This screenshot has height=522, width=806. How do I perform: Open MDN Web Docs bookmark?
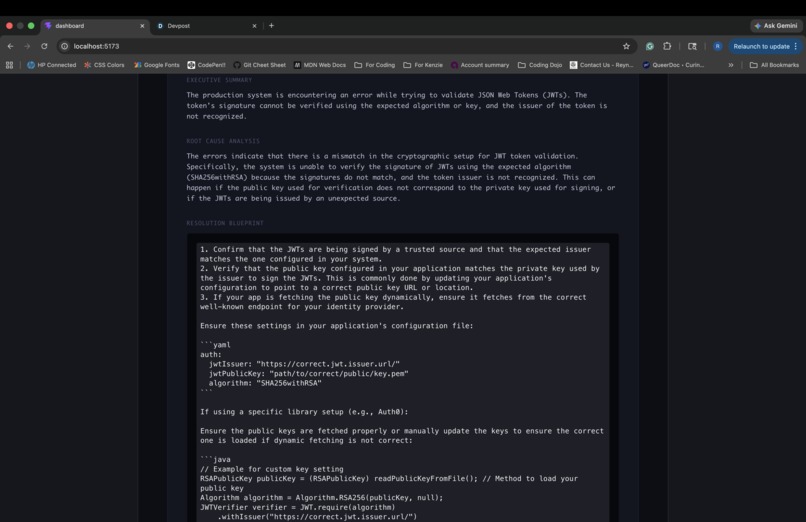click(x=320, y=65)
